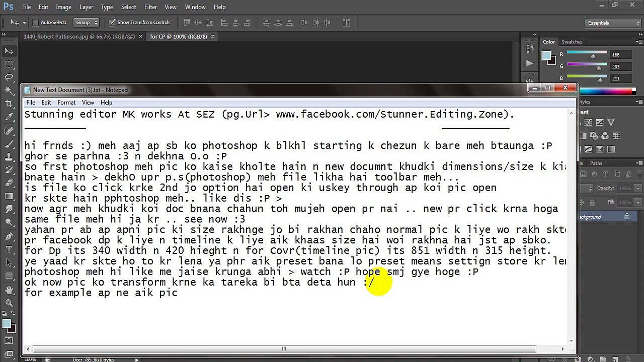
Task: Select the Healing Brush tool
Action: (9, 131)
